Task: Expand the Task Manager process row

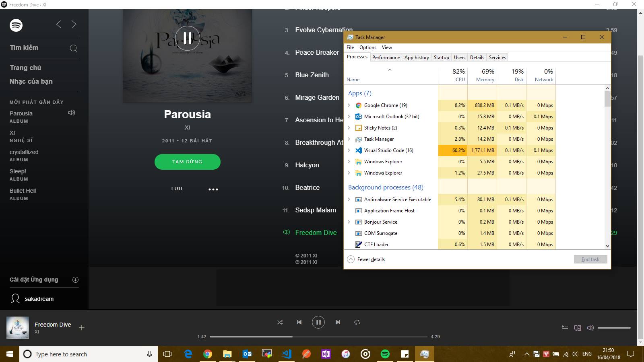Action: click(349, 139)
